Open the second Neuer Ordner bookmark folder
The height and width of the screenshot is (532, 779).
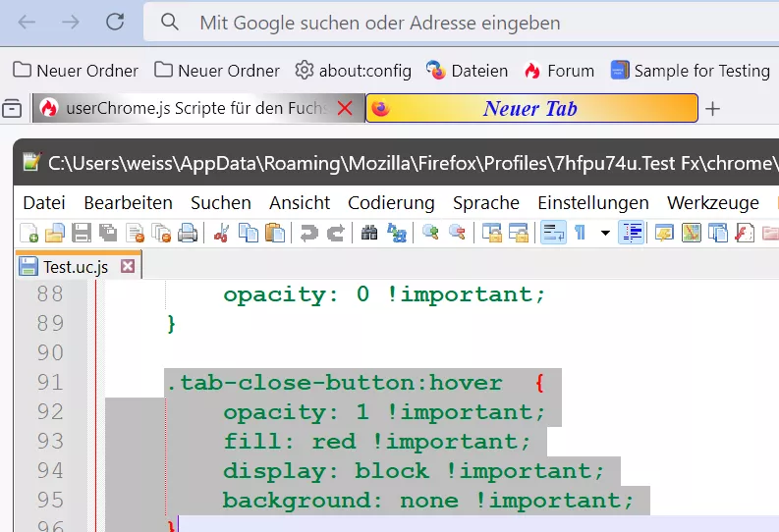(217, 71)
